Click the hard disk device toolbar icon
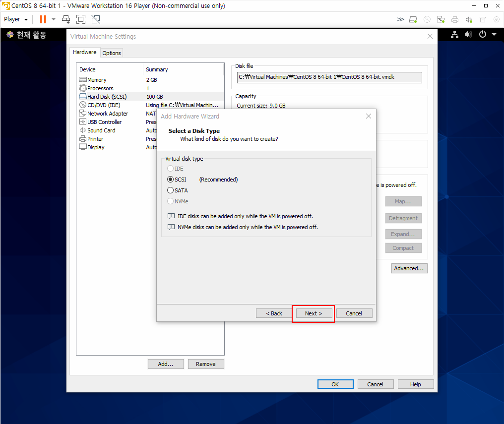Screen dimensions: 504x424 413,20
